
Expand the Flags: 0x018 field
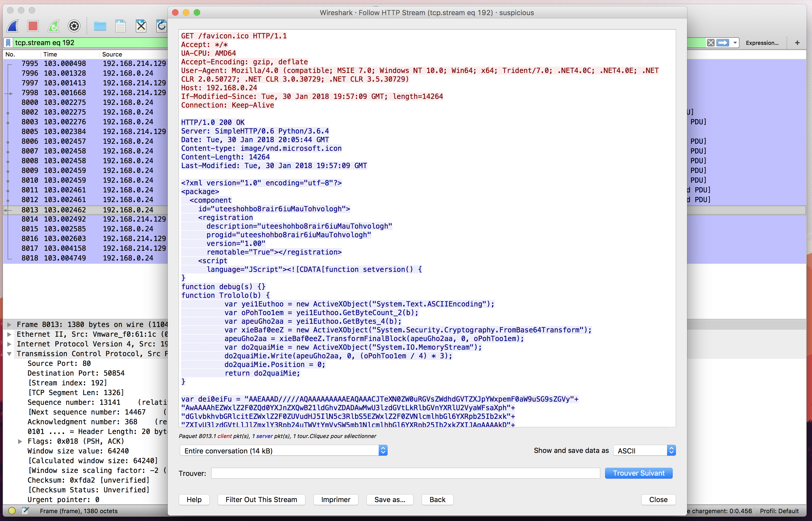pyautogui.click(x=20, y=441)
